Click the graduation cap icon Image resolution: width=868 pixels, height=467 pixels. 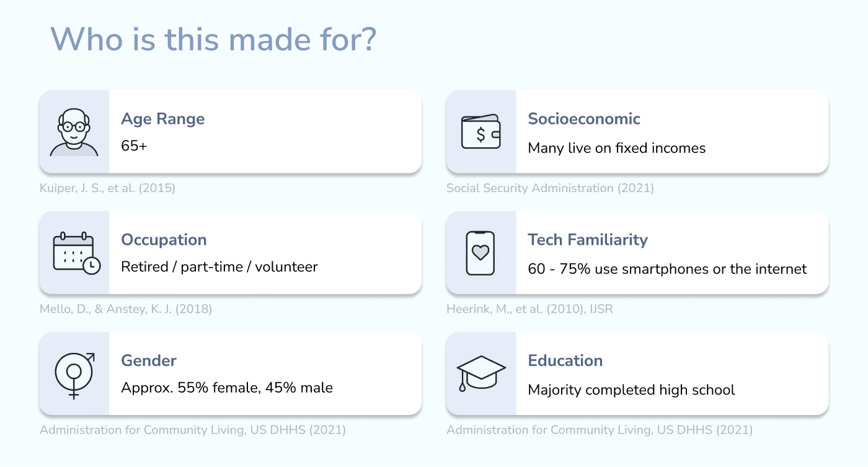point(480,373)
